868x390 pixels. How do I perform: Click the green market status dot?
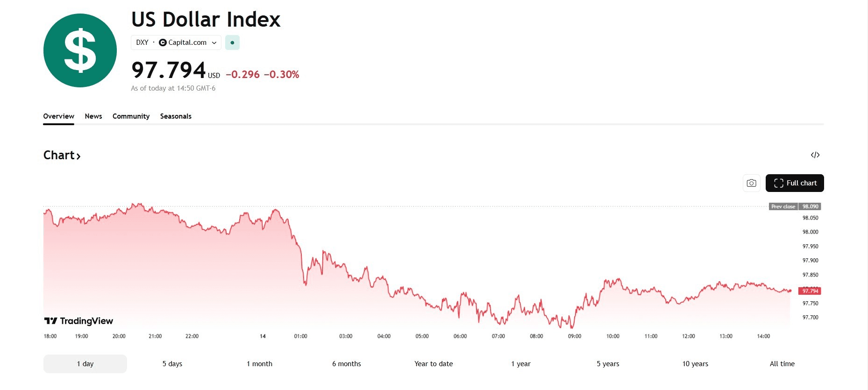232,43
